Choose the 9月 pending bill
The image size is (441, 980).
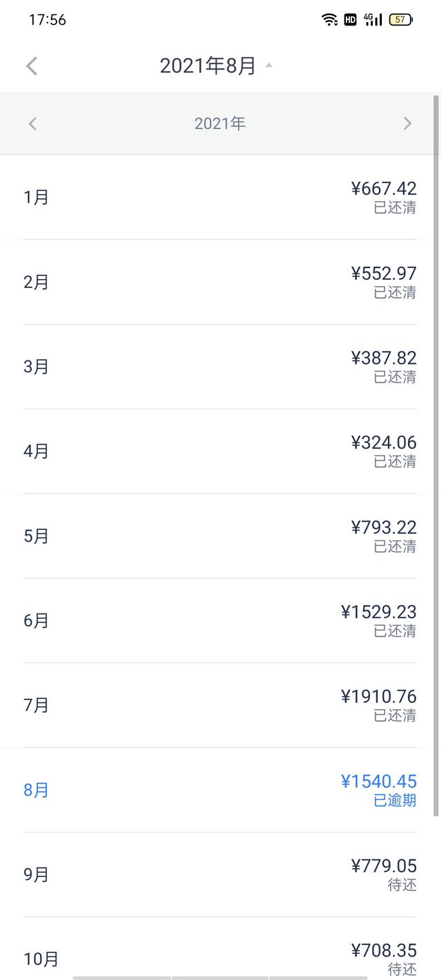click(x=220, y=875)
